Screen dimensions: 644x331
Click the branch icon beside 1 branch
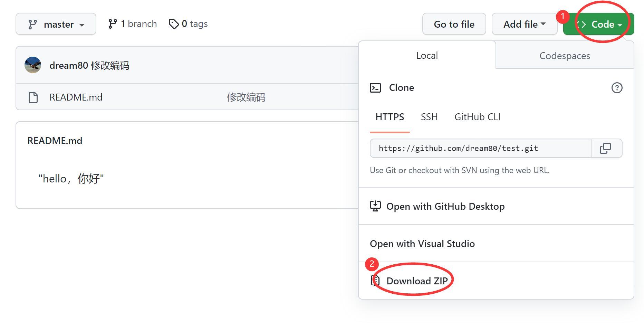click(x=112, y=24)
